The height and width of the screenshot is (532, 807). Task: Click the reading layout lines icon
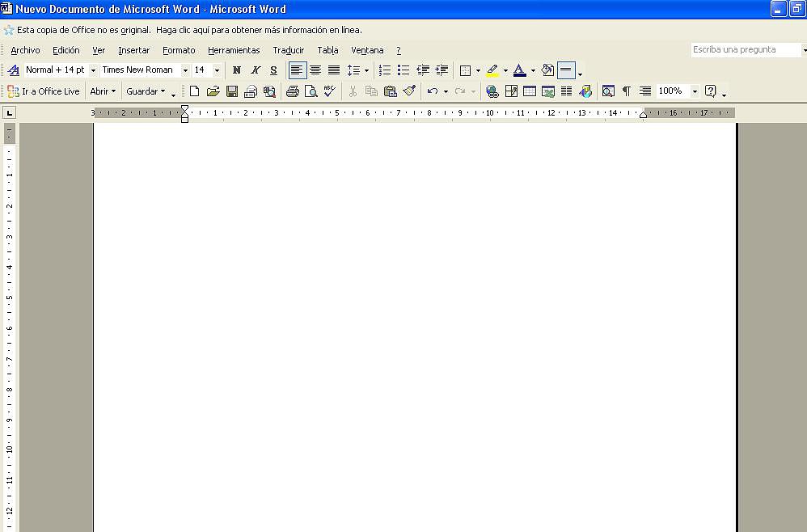[x=645, y=91]
